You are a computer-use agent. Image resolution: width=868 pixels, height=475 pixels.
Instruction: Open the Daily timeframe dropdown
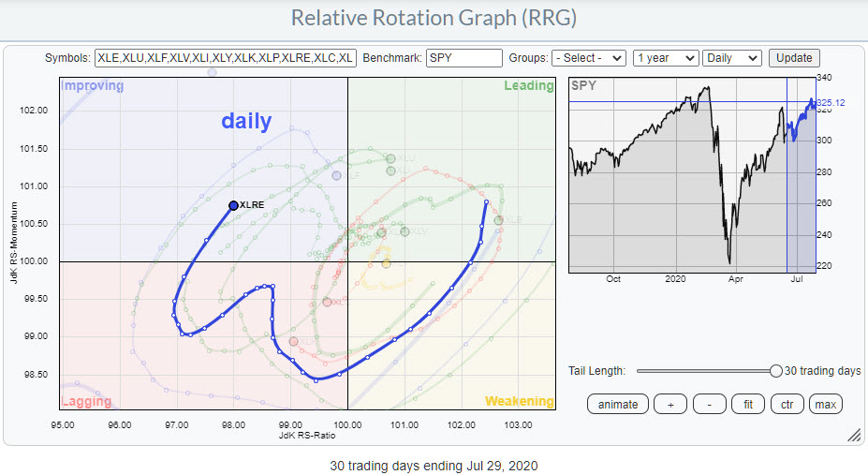[x=731, y=58]
